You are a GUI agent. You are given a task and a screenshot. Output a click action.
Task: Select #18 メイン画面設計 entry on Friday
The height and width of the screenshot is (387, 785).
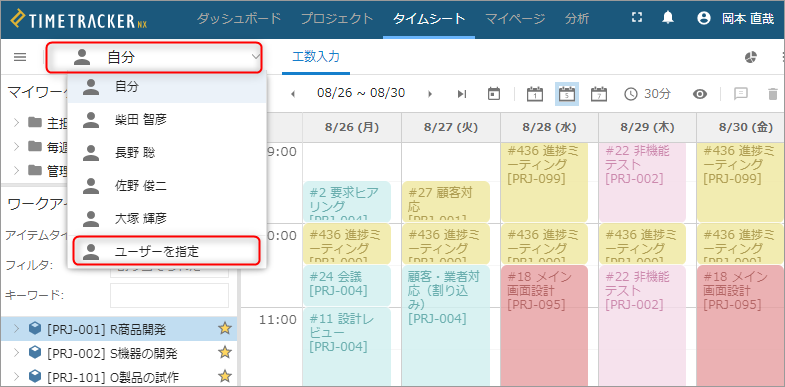[x=741, y=325]
